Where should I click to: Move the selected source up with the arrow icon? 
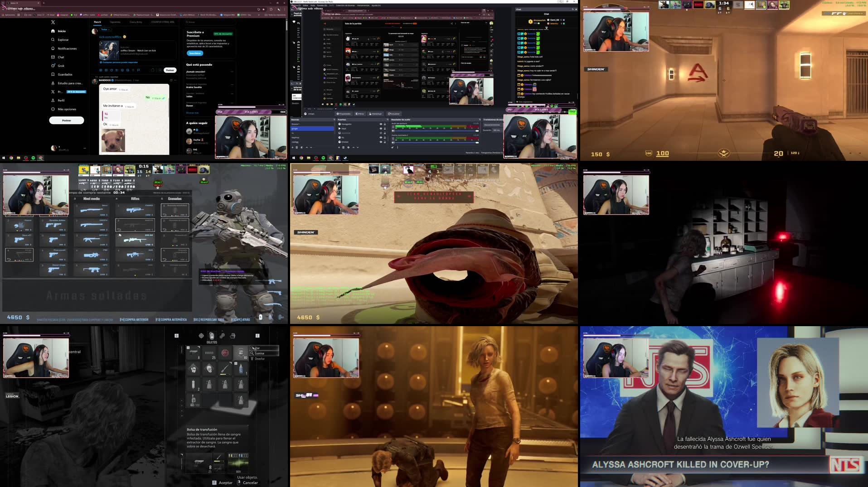coord(354,148)
